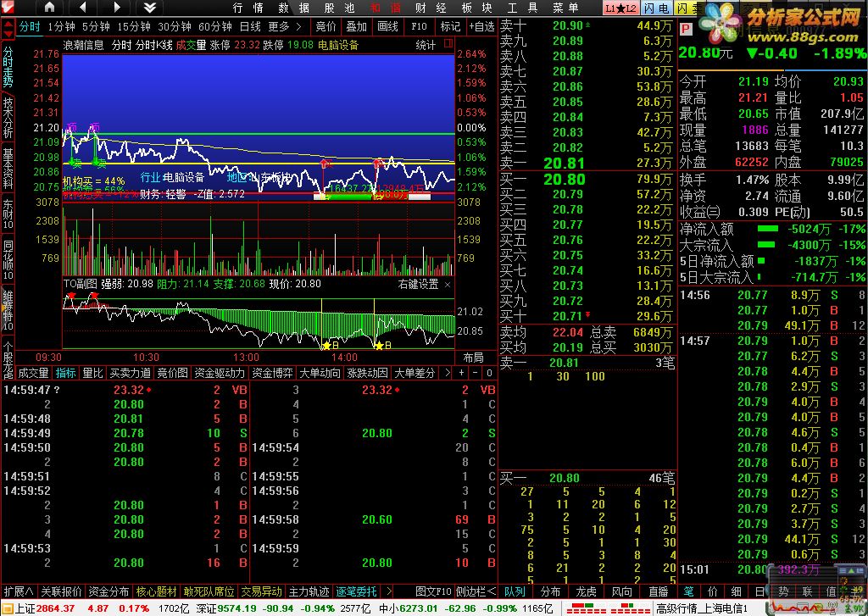Image resolution: width=868 pixels, height=616 pixels.
Task: Click the double-chevron down icon in top toolbar
Action: pyautogui.click(x=149, y=8)
